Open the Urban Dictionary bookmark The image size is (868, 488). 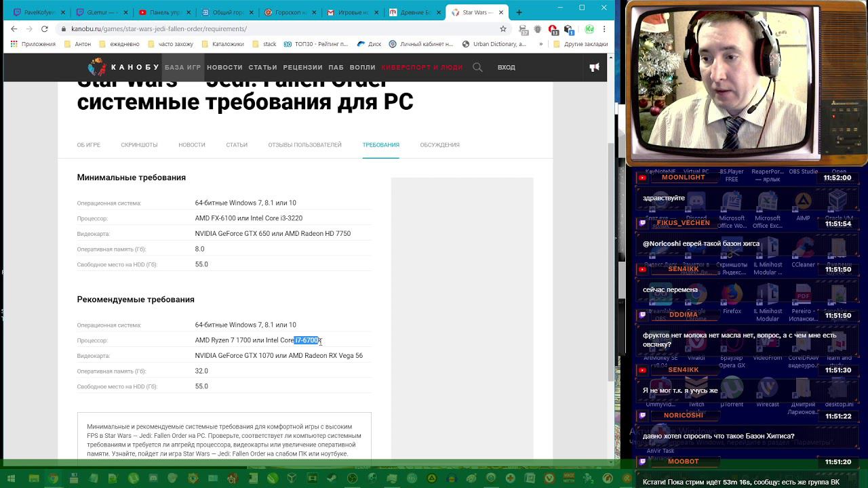click(494, 44)
